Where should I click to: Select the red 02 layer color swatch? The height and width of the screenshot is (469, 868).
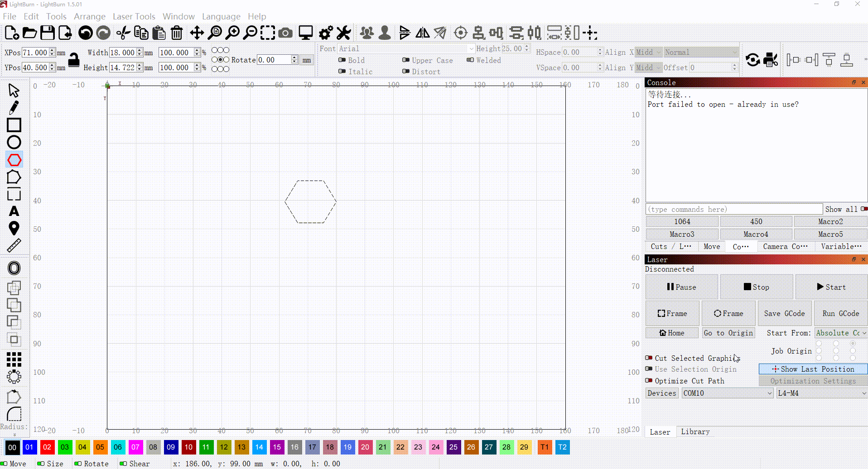(x=47, y=447)
